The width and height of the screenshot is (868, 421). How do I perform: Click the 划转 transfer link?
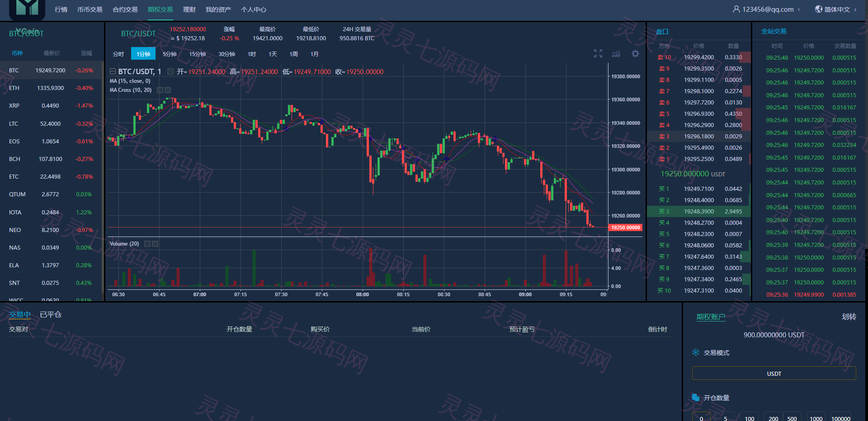click(849, 317)
